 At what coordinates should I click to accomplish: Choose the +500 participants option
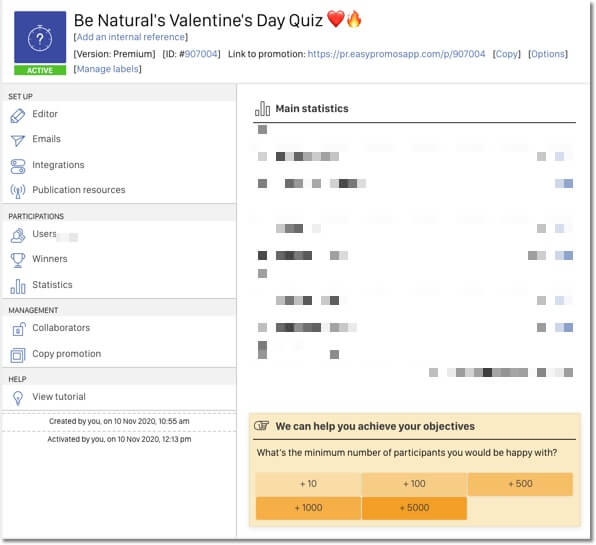(520, 484)
